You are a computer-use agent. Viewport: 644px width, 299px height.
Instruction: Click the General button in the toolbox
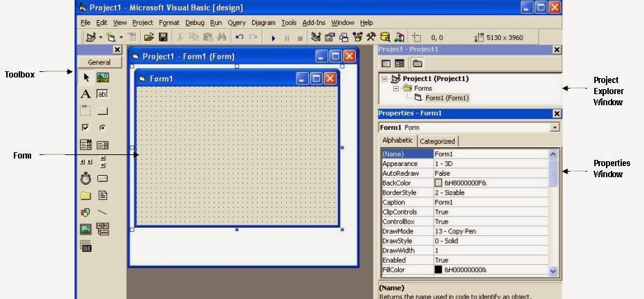click(100, 62)
